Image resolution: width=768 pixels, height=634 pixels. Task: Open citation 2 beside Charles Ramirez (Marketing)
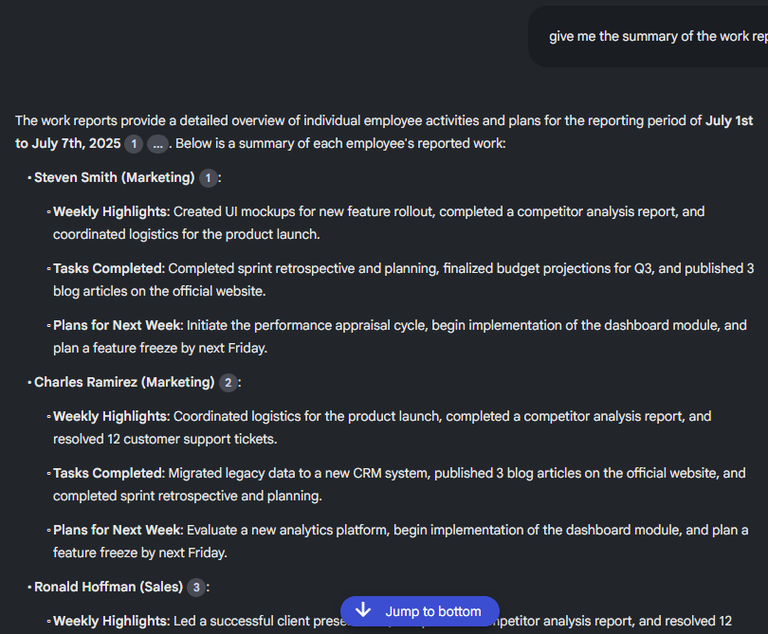click(x=228, y=383)
